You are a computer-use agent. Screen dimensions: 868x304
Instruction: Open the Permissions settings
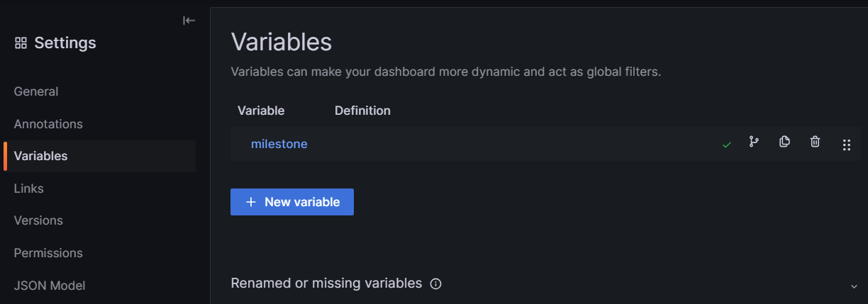pos(48,253)
